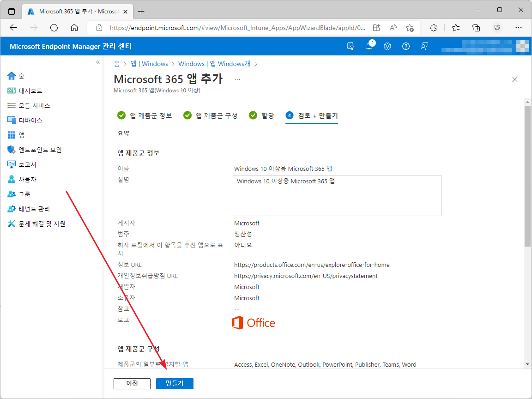Open the feedback icon in portal header

pyautogui.click(x=424, y=46)
